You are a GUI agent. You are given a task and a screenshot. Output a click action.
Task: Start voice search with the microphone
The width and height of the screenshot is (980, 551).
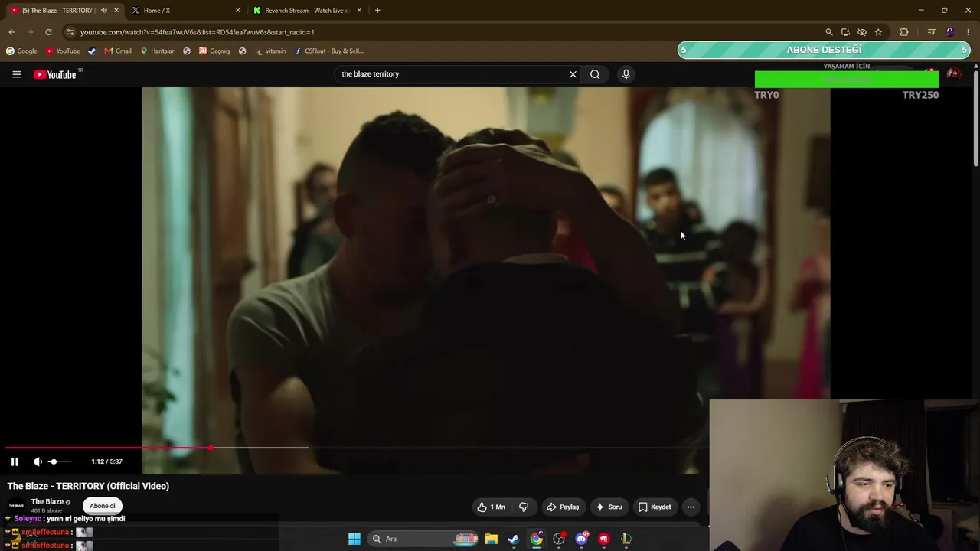(626, 74)
